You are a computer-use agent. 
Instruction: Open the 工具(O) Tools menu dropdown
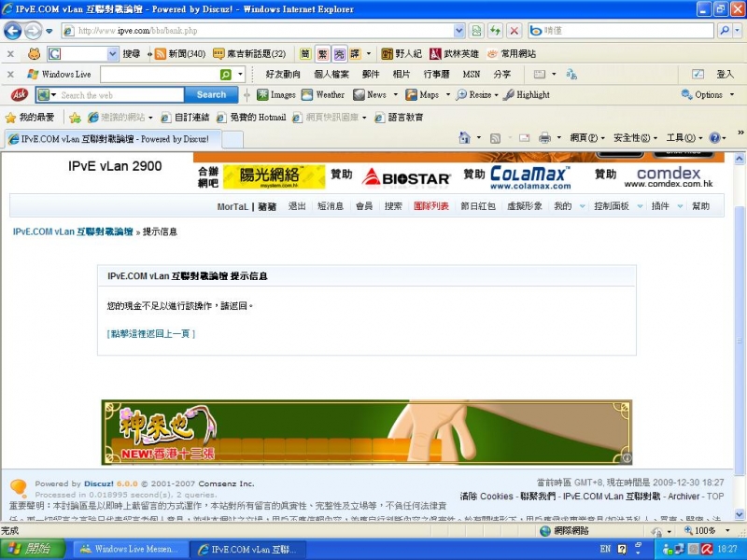(x=684, y=138)
